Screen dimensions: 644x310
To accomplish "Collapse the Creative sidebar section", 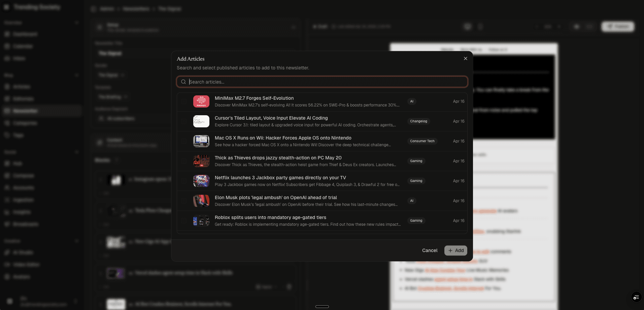I will tap(77, 241).
